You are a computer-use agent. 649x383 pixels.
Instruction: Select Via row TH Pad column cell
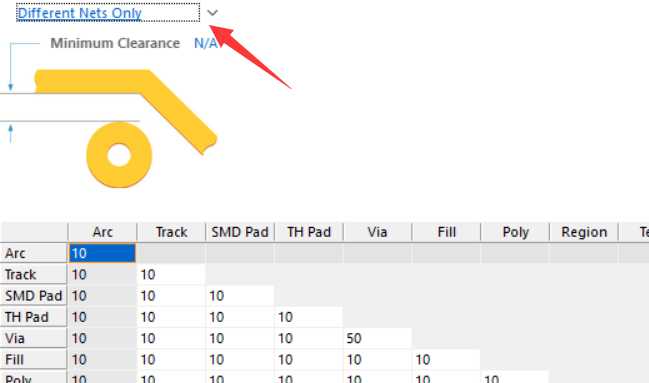click(x=309, y=338)
